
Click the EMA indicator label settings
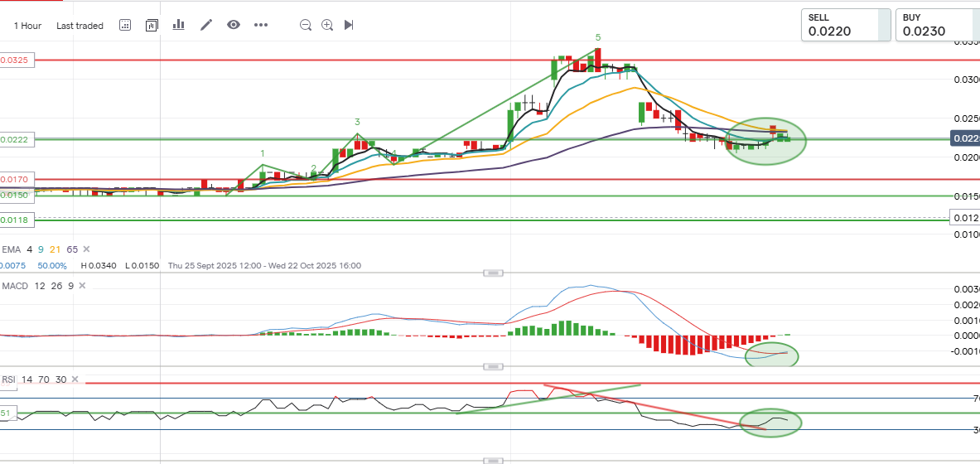[x=12, y=249]
